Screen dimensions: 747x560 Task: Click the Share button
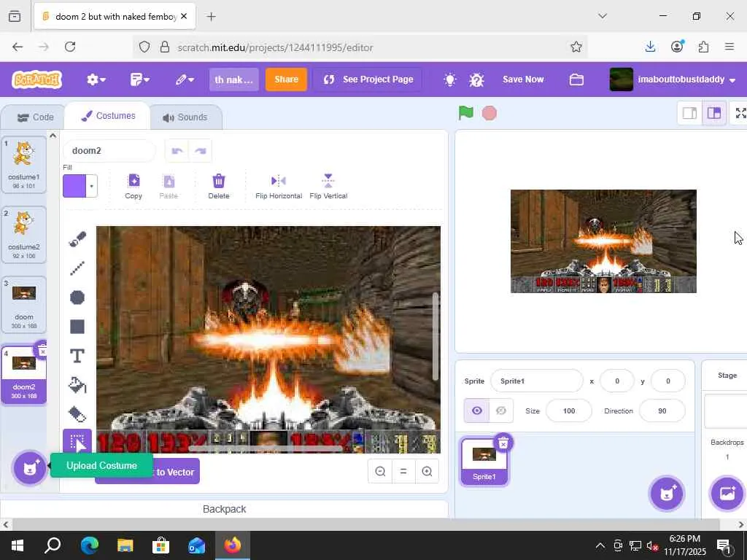[x=286, y=79]
